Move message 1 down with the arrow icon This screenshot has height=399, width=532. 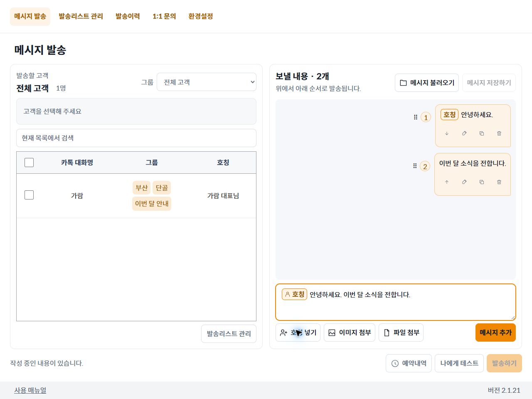(x=447, y=133)
